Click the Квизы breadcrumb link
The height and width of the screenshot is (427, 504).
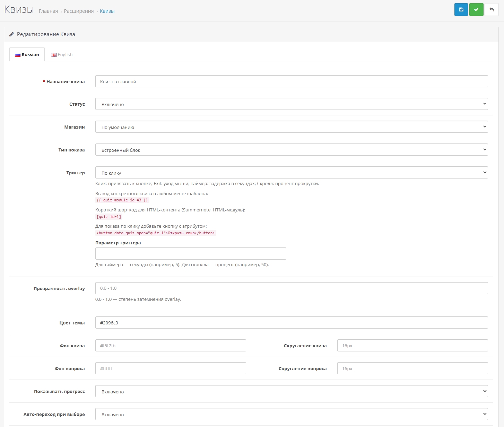tap(107, 11)
